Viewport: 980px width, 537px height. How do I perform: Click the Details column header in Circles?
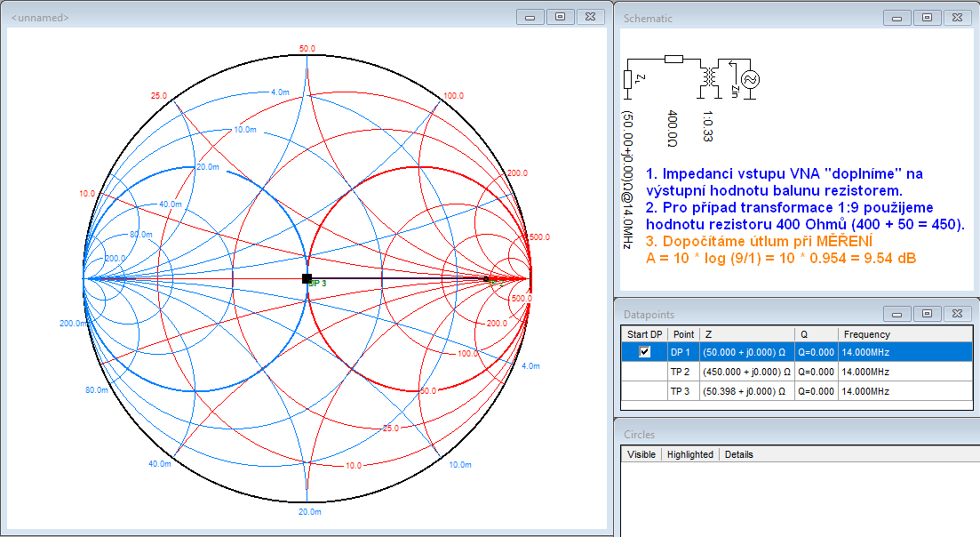tap(738, 454)
